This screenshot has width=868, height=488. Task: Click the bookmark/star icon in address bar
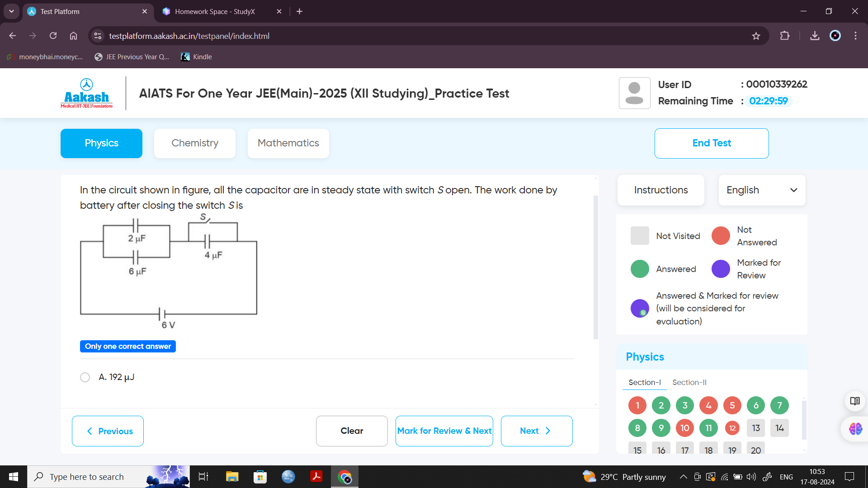[756, 36]
